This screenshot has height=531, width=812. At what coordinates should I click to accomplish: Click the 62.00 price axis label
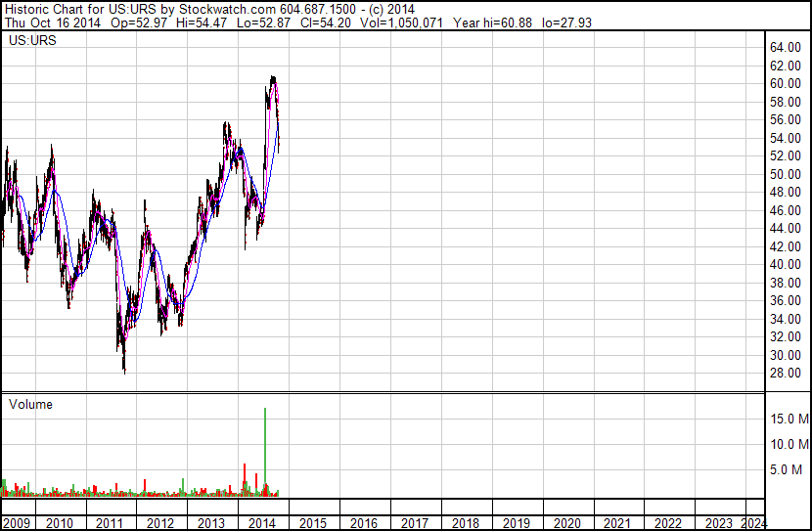pos(786,66)
